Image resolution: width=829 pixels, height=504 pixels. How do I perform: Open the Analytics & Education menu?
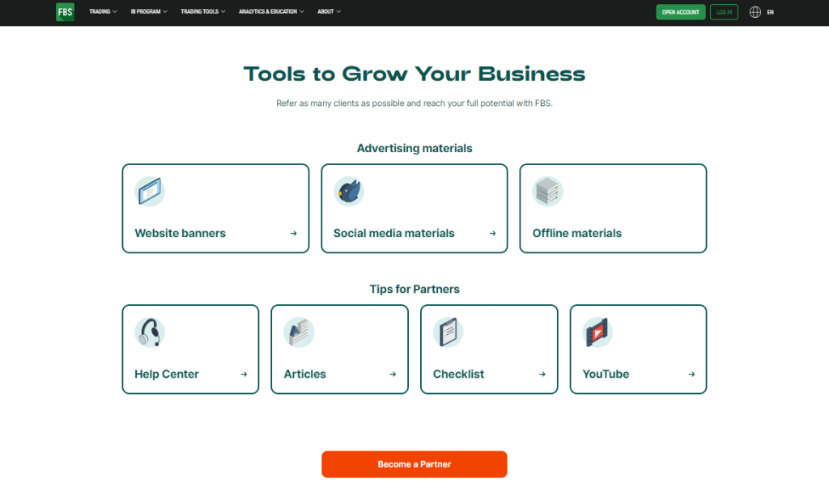[272, 12]
